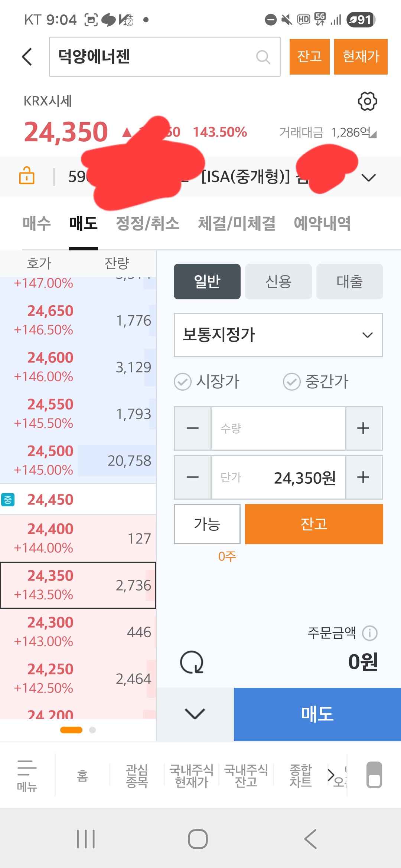Open the 체결/미체결 tab

(x=237, y=223)
